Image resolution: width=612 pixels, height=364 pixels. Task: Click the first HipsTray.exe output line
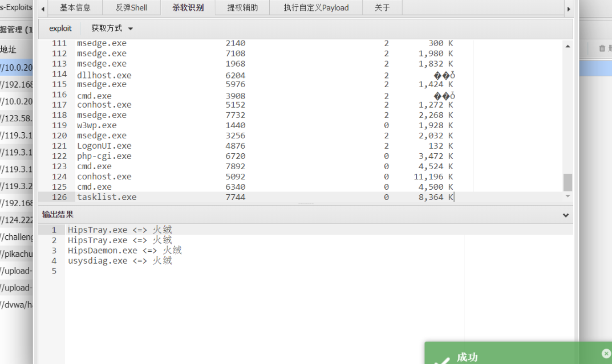tap(120, 230)
